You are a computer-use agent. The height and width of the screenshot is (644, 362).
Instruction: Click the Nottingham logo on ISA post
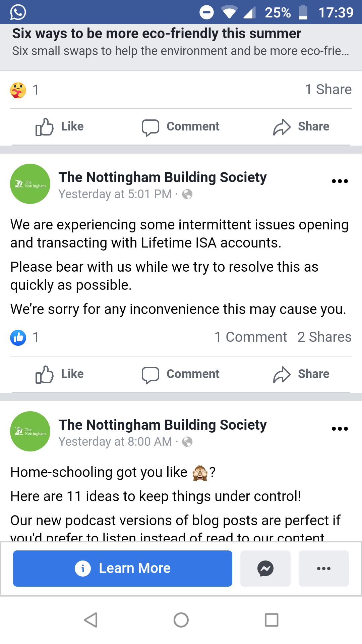(x=30, y=184)
